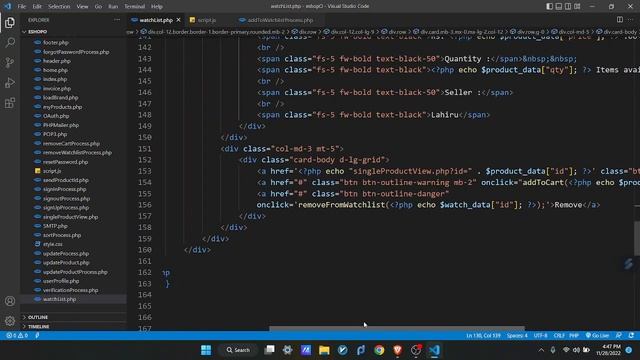
Task: Open the Edit menu
Action: [x=37, y=7]
